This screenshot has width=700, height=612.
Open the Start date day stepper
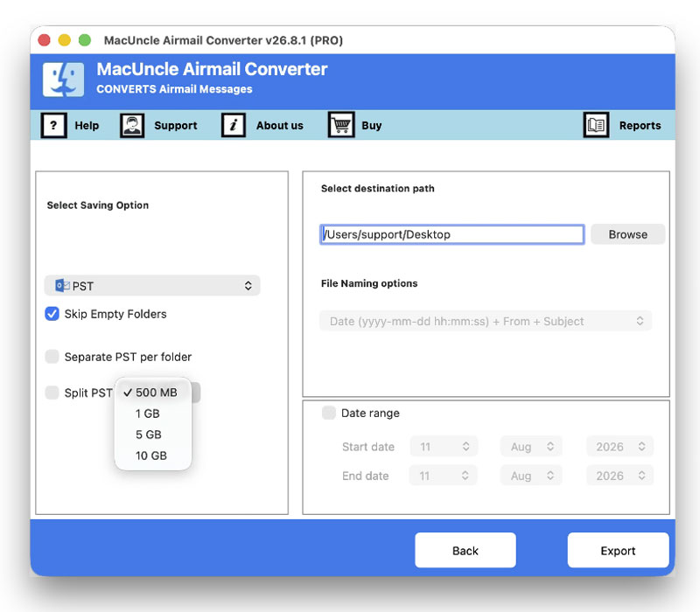(444, 447)
